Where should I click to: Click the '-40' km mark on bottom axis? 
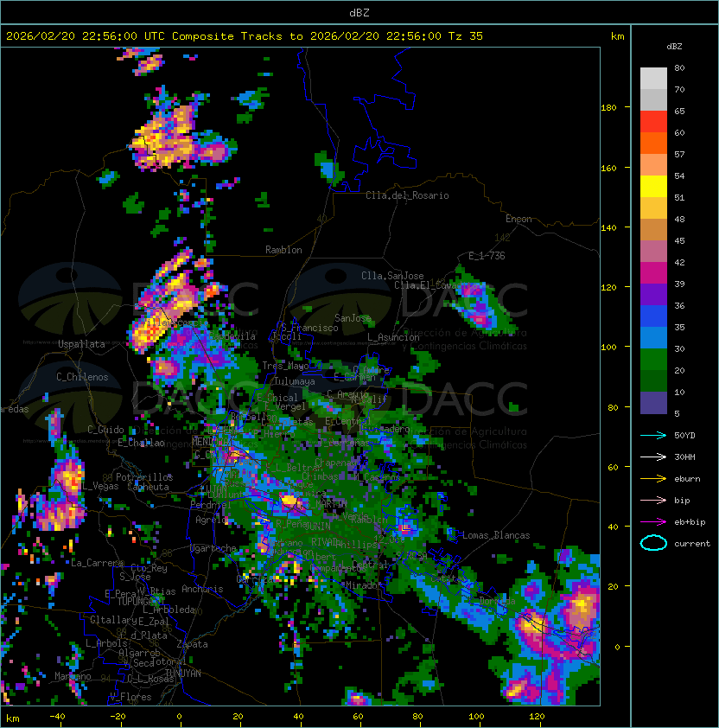click(x=57, y=717)
